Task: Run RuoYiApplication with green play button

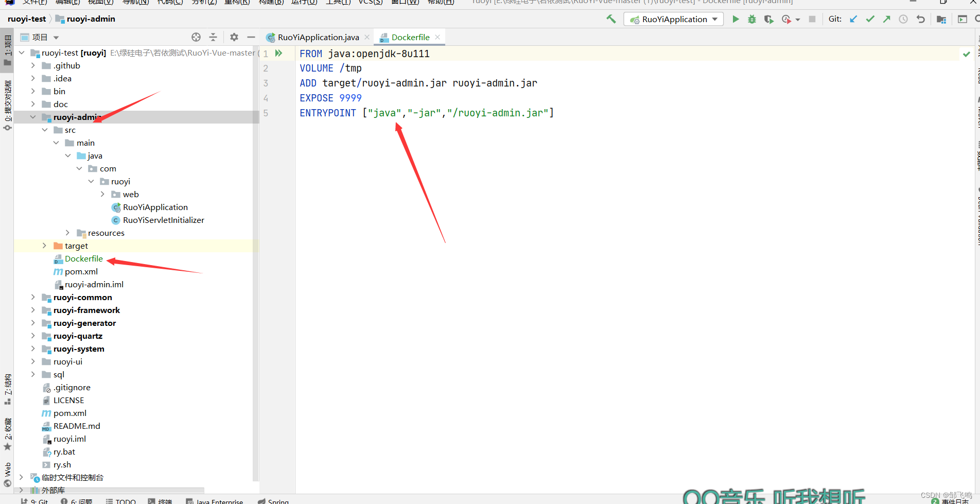Action: pyautogui.click(x=736, y=19)
